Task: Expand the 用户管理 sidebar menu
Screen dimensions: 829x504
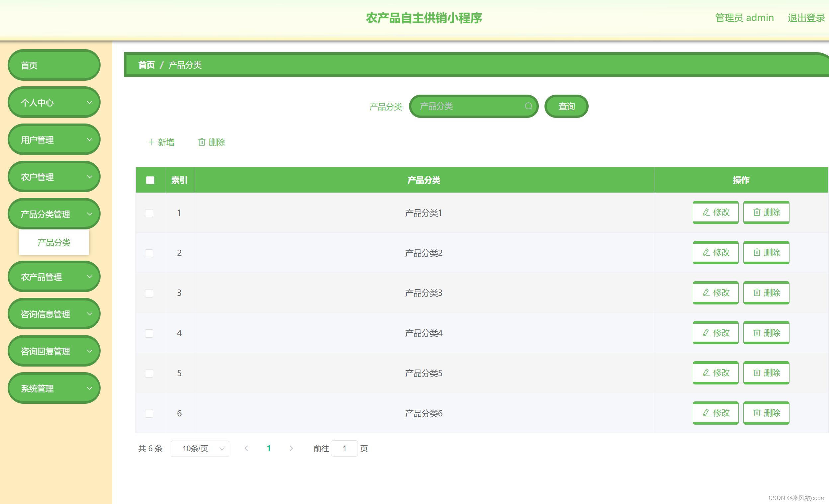Action: point(54,140)
